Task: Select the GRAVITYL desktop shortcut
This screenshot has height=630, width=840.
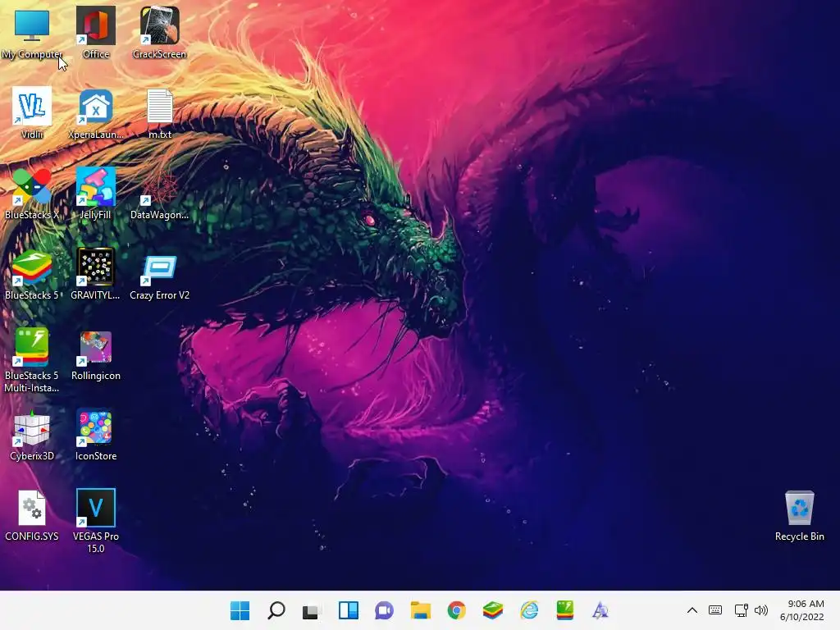Action: click(x=96, y=274)
